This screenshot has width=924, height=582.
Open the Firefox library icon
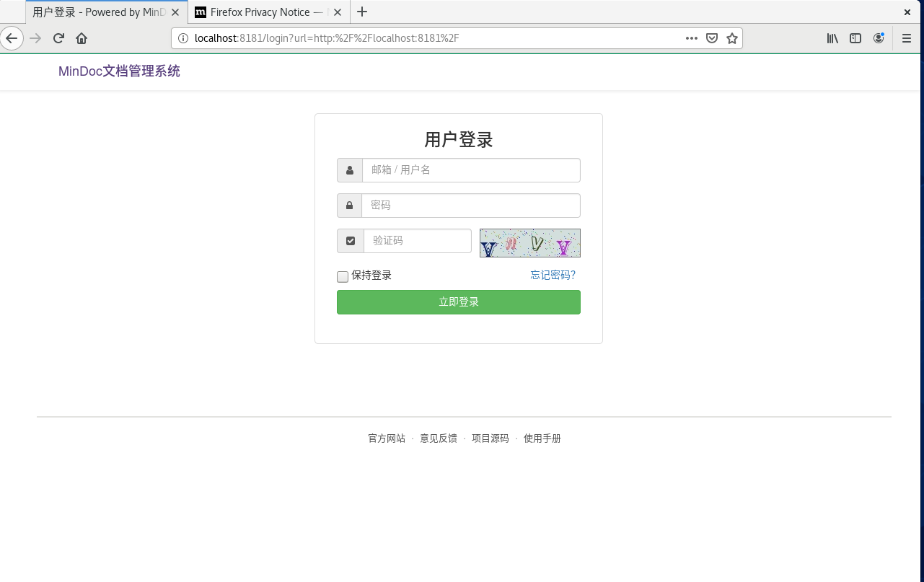[832, 38]
